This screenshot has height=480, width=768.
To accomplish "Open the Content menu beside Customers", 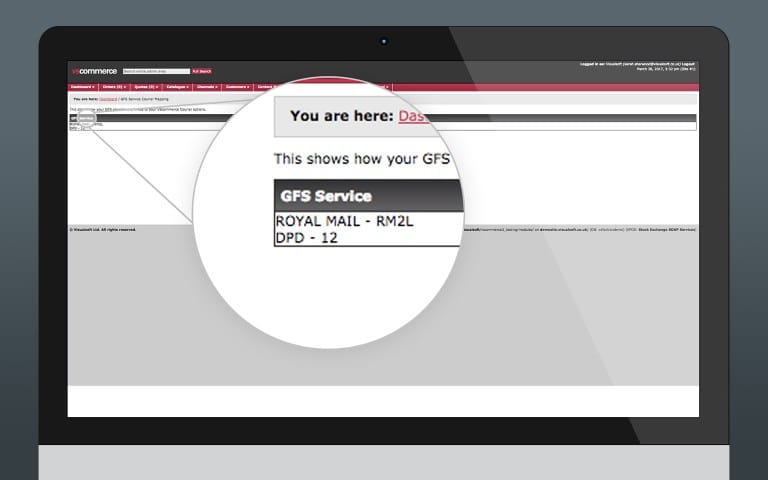I will pos(267,87).
